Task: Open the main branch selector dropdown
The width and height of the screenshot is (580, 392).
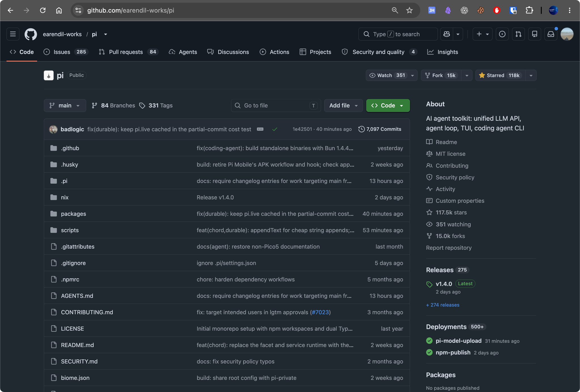Action: 65,106
